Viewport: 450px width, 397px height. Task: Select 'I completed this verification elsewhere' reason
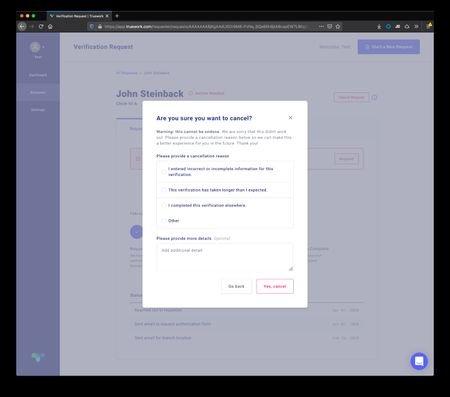pyautogui.click(x=225, y=205)
